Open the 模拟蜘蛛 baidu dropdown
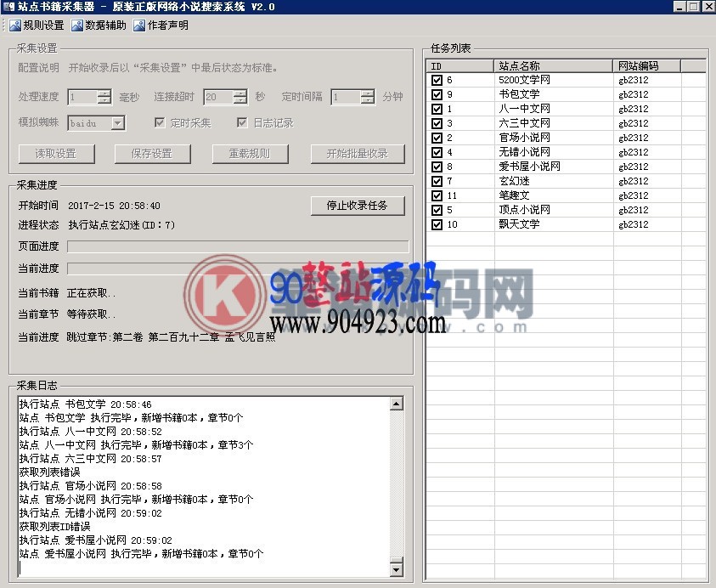This screenshot has width=716, height=588. click(118, 123)
